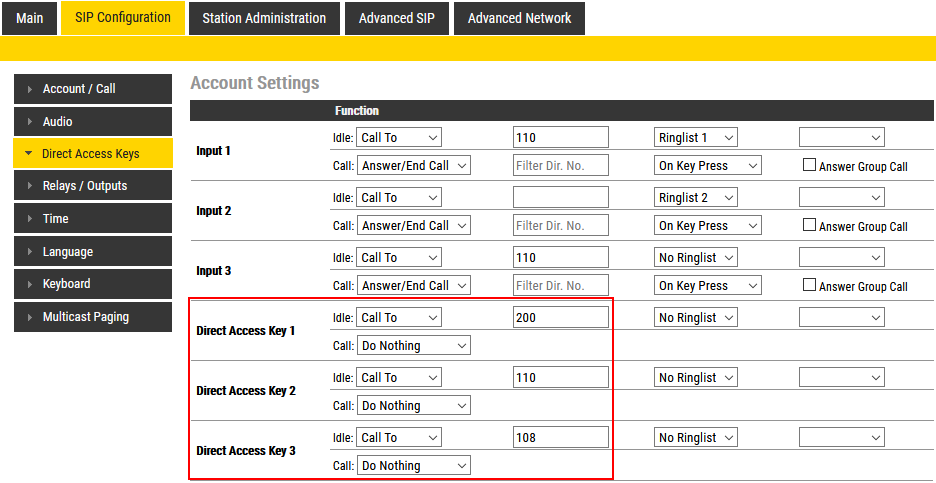
Task: Collapse the Direct Access Keys sidebar item
Action: coord(92,154)
